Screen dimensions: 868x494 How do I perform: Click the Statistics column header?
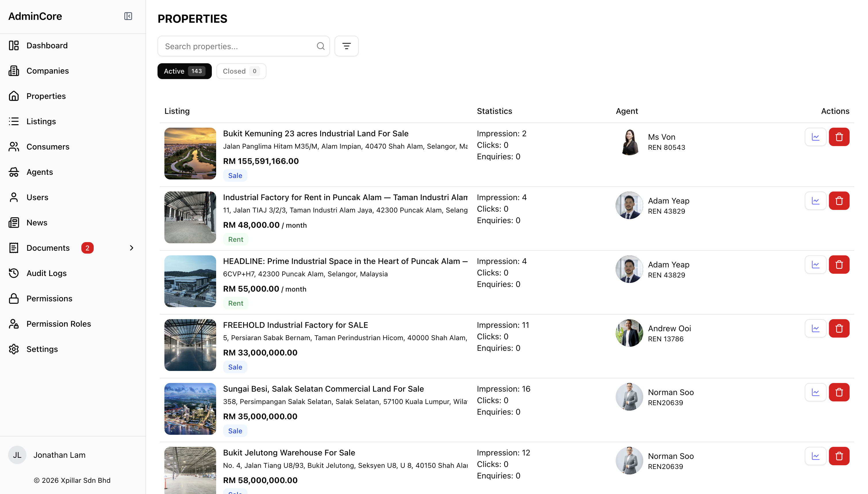click(494, 111)
